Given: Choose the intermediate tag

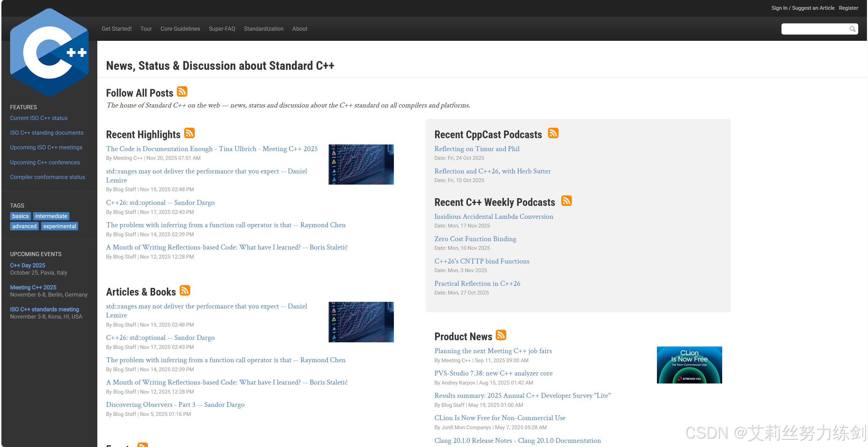Looking at the screenshot, I should pyautogui.click(x=51, y=216).
